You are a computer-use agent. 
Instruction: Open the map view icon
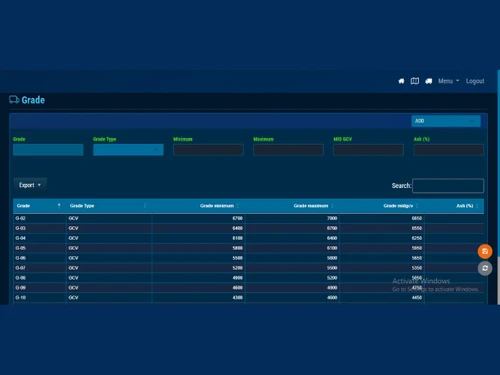point(415,81)
